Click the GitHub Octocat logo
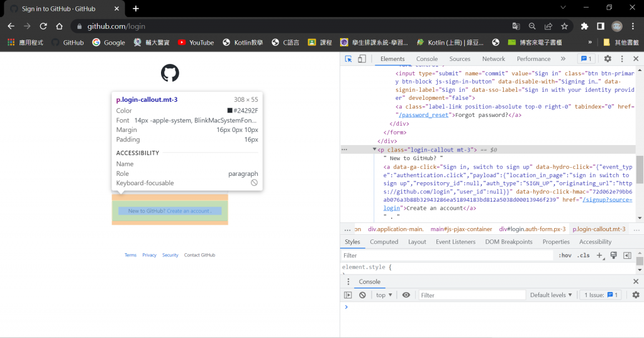 pyautogui.click(x=170, y=73)
